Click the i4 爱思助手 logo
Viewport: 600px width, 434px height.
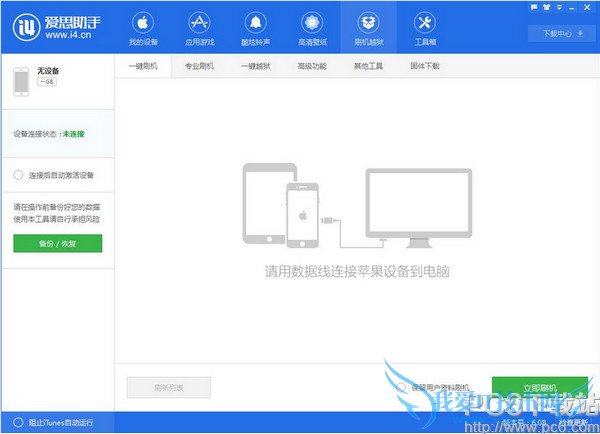(57, 27)
